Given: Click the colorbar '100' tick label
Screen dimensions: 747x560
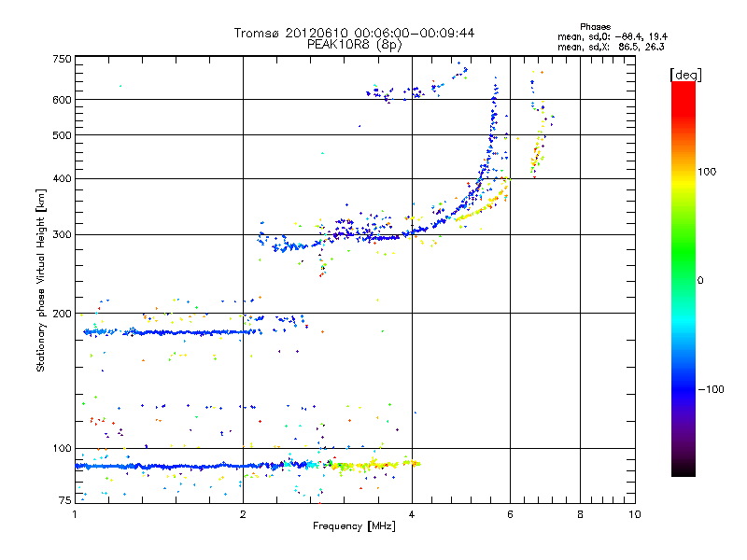Looking at the screenshot, I should [x=707, y=172].
